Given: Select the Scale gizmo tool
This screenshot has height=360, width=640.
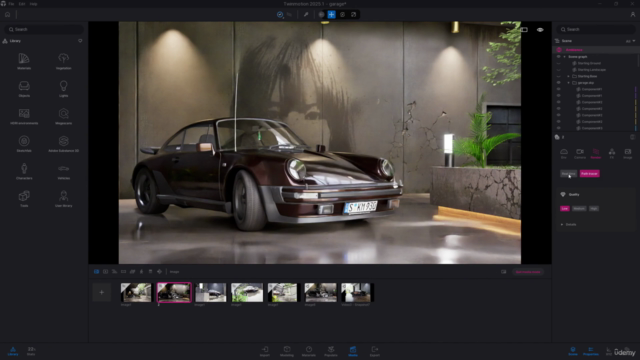Looking at the screenshot, I should pyautogui.click(x=353, y=15).
